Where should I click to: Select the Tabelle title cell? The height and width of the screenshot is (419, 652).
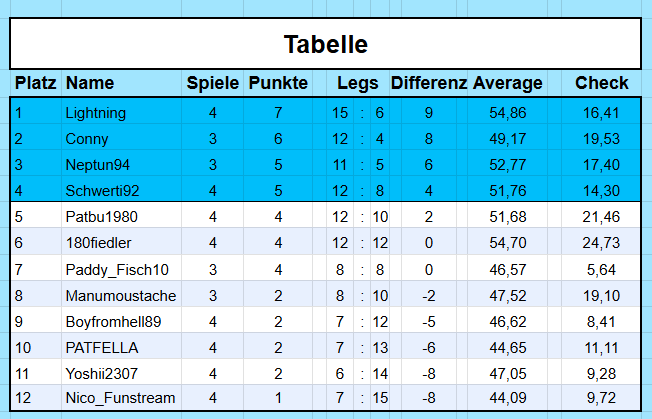point(326,44)
